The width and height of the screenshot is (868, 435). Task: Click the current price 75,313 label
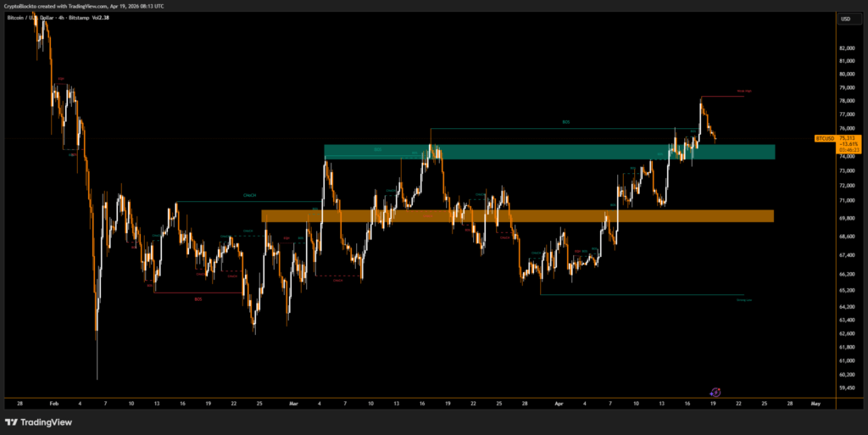849,137
